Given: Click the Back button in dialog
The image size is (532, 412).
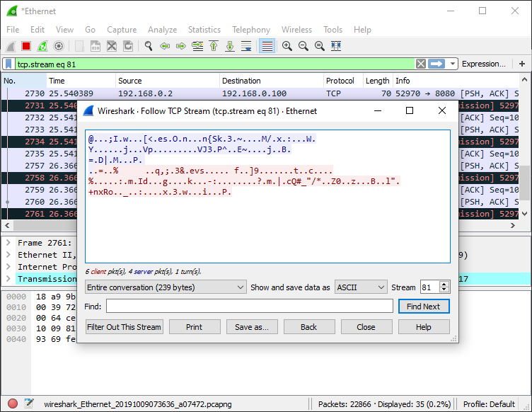Looking at the screenshot, I should 309,327.
